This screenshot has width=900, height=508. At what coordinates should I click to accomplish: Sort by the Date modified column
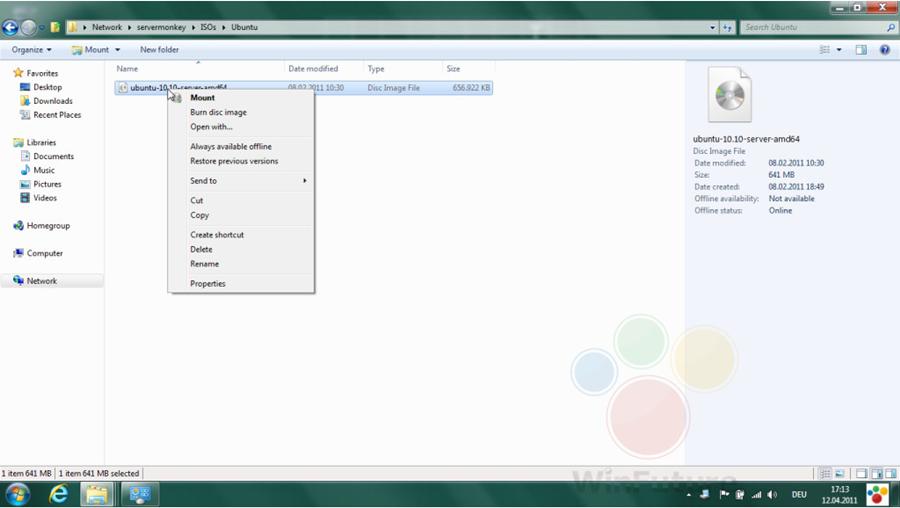coord(313,69)
